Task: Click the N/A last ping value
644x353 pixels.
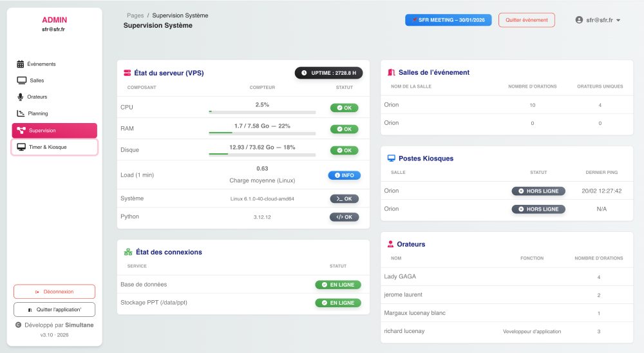Action: click(601, 209)
